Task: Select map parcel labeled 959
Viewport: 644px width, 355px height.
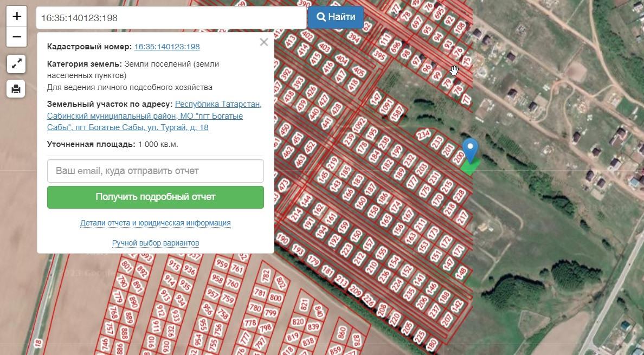Action: (x=222, y=263)
